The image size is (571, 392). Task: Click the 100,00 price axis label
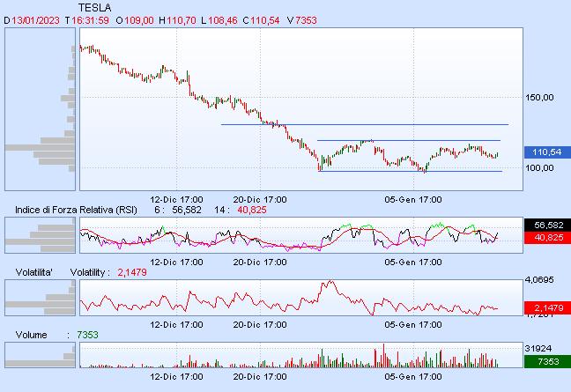pos(539,167)
